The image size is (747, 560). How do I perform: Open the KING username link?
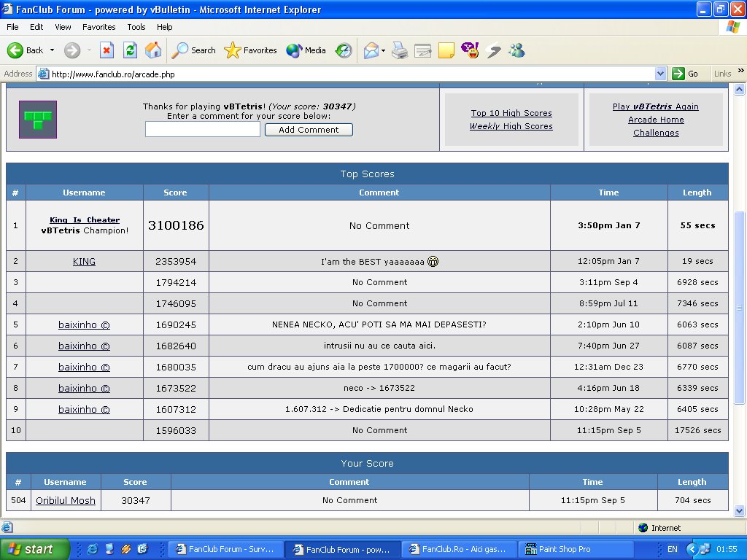(84, 262)
